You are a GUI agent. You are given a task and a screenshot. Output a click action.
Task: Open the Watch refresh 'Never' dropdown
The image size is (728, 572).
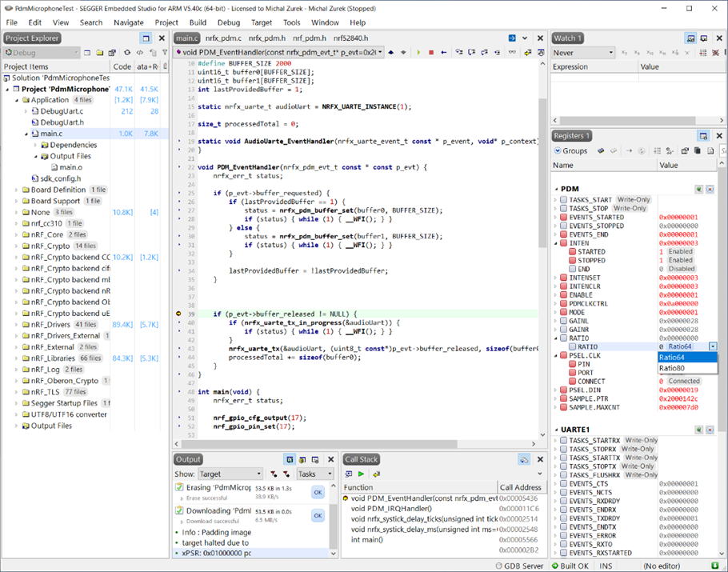pyautogui.click(x=583, y=53)
